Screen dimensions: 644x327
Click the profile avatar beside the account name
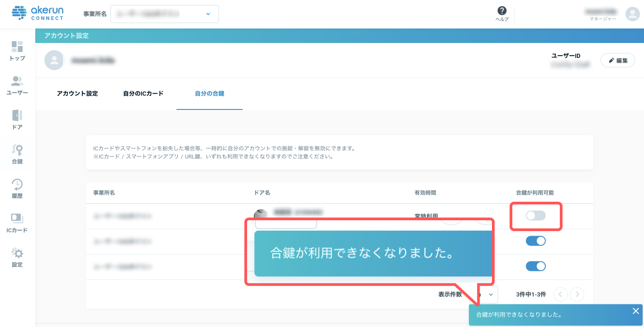click(54, 60)
